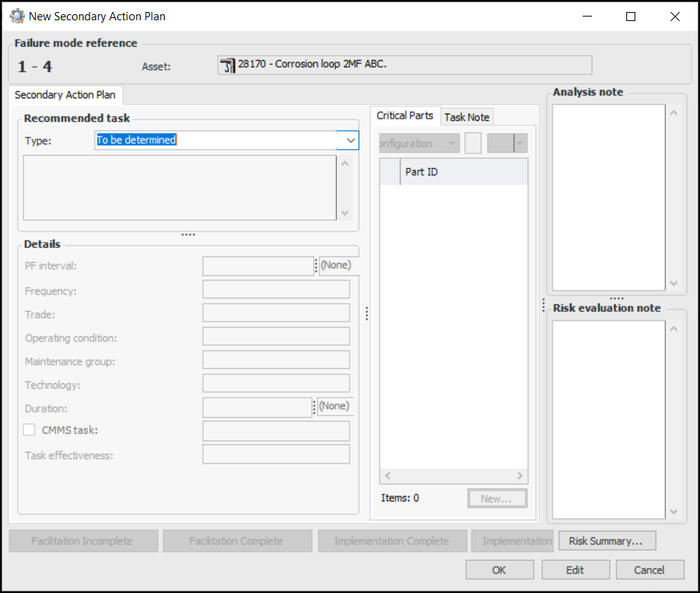Click the gear icon in the title bar

pyautogui.click(x=17, y=16)
